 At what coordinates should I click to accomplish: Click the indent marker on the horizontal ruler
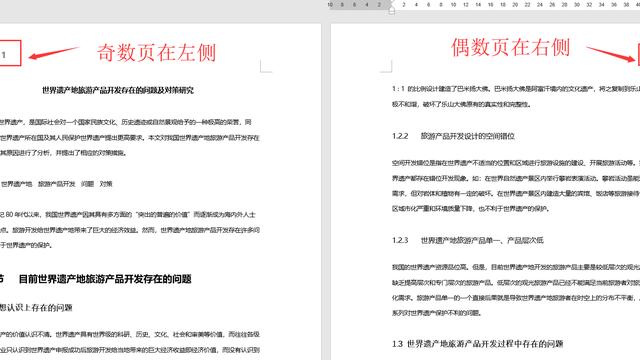[x=391, y=9]
